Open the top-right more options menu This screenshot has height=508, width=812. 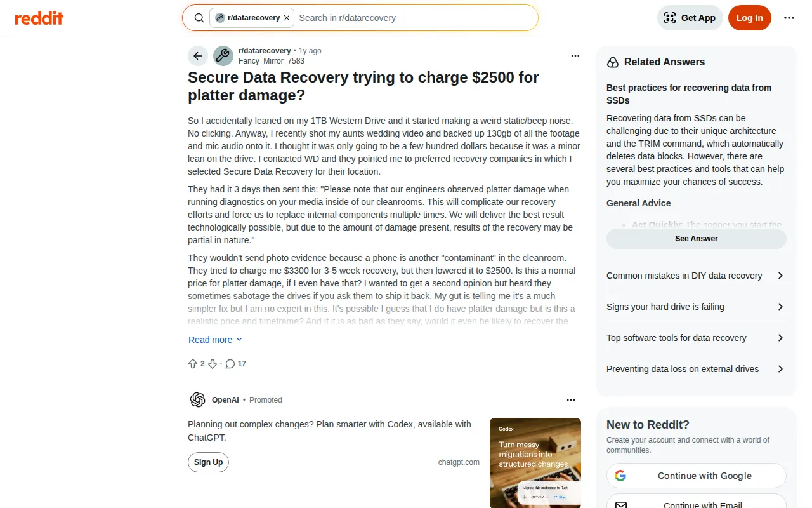tap(789, 18)
